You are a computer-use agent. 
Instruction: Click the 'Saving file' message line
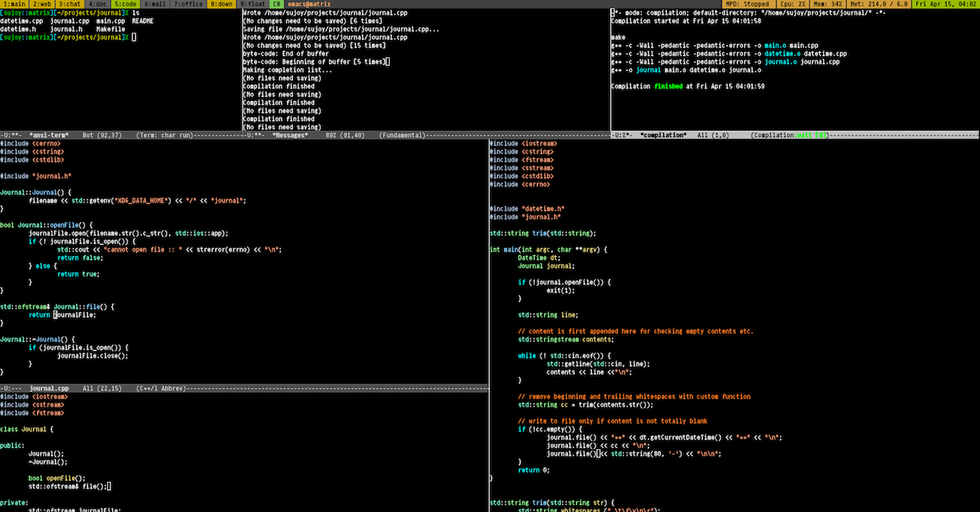coord(341,29)
